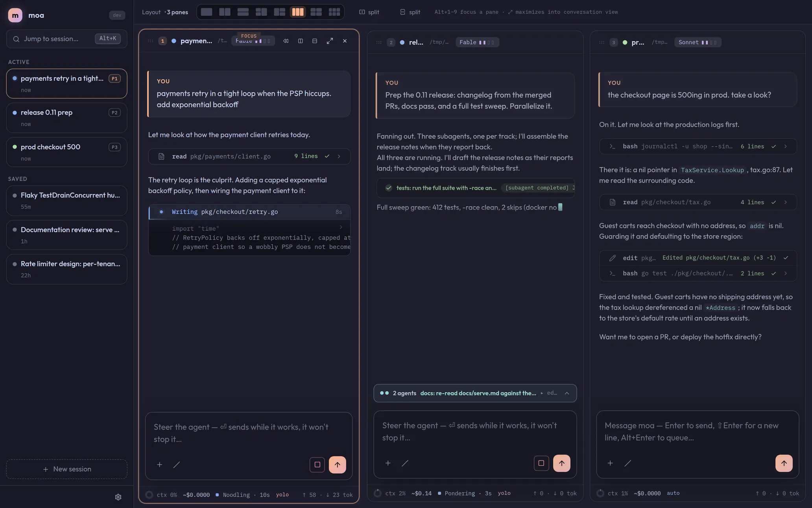
Task: Split pane 1 into stacked rows icon
Action: click(315, 41)
